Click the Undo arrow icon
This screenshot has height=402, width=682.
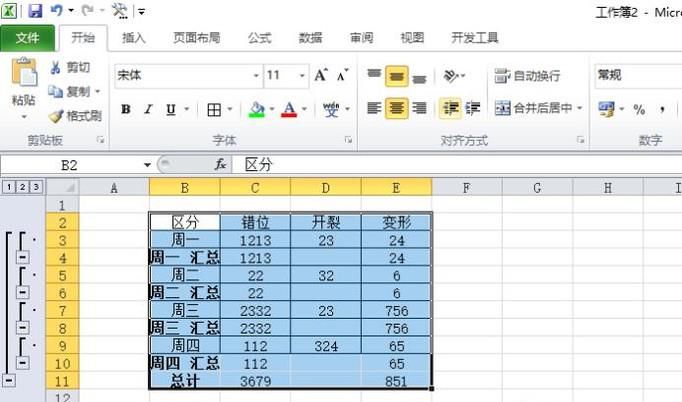click(56, 10)
